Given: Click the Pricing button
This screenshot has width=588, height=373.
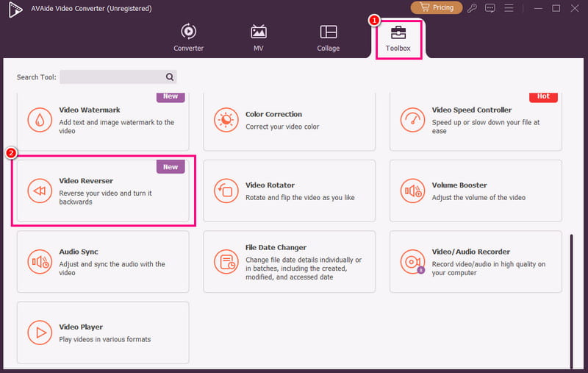Looking at the screenshot, I should pos(436,7).
